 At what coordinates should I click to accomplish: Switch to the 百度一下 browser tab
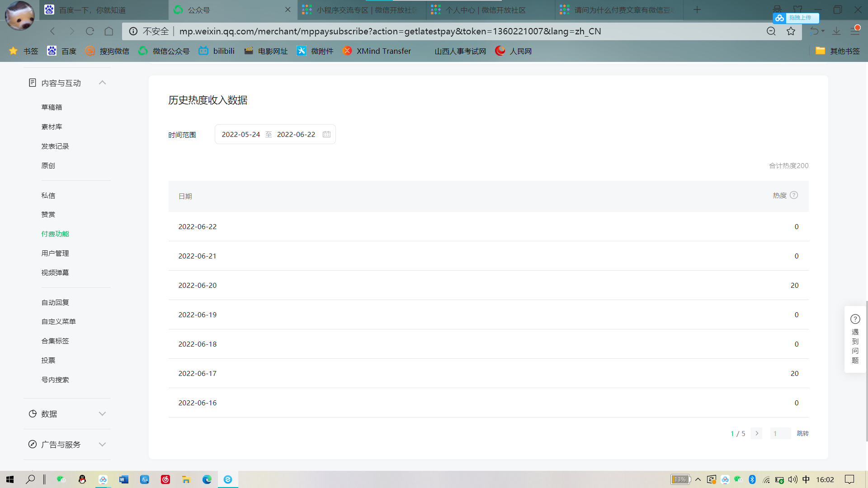[x=93, y=10]
